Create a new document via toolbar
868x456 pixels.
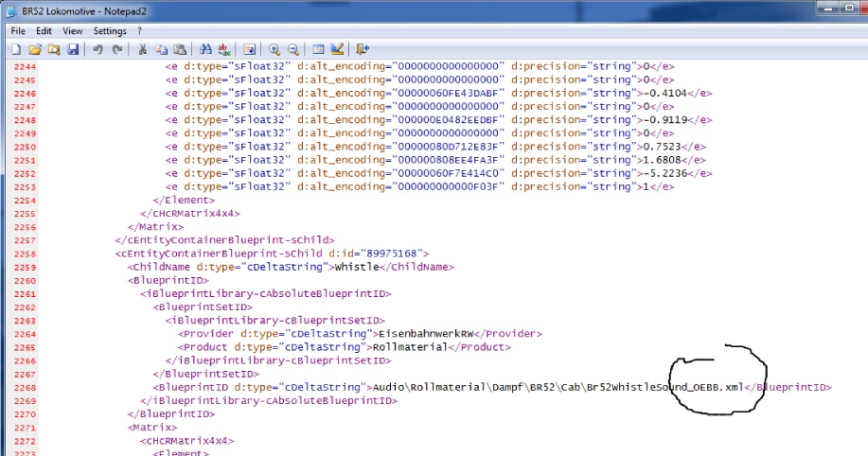pos(16,49)
